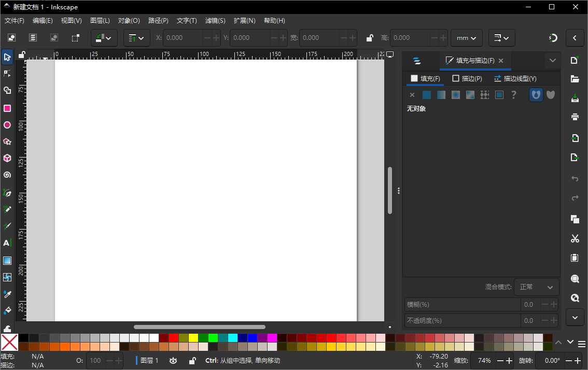This screenshot has width=588, height=370.
Task: Select the Text tool
Action: pos(7,243)
